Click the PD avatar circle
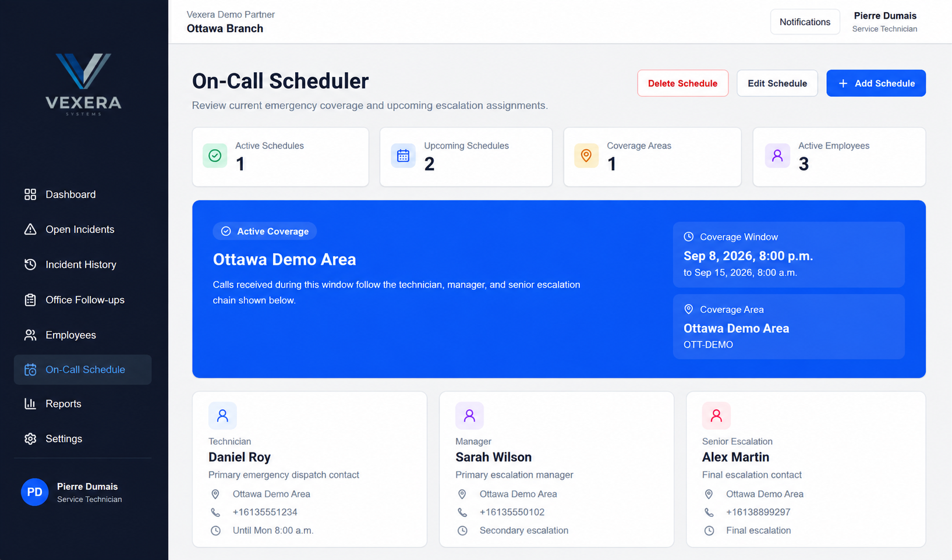Screen dimensions: 952x560 [34, 492]
